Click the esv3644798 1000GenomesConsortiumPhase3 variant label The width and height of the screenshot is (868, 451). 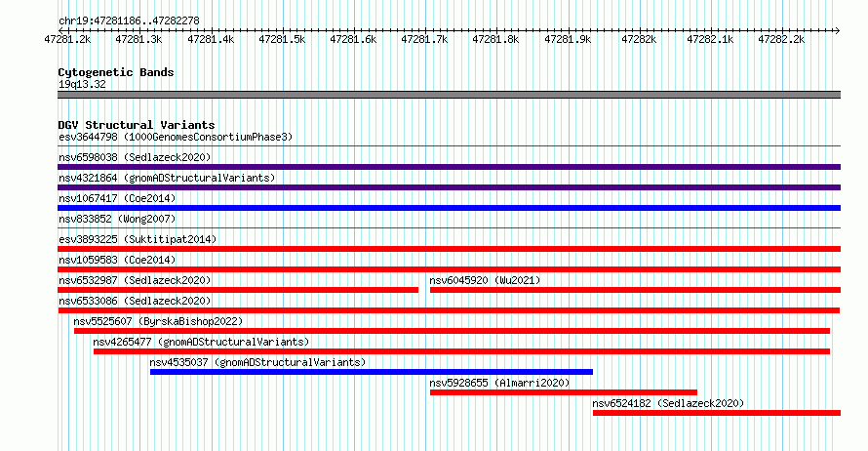[x=176, y=137]
